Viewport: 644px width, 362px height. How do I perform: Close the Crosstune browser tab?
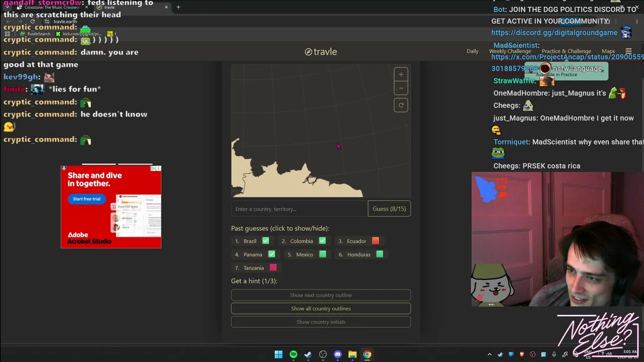(86, 7)
